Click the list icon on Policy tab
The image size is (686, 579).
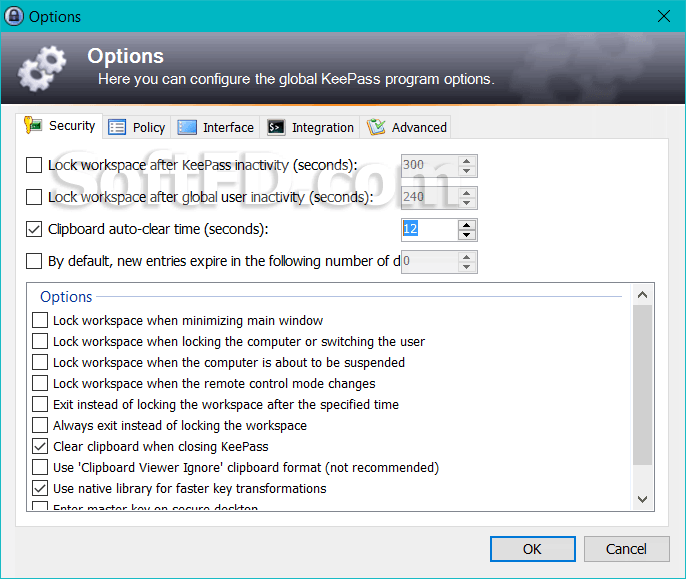click(x=117, y=127)
